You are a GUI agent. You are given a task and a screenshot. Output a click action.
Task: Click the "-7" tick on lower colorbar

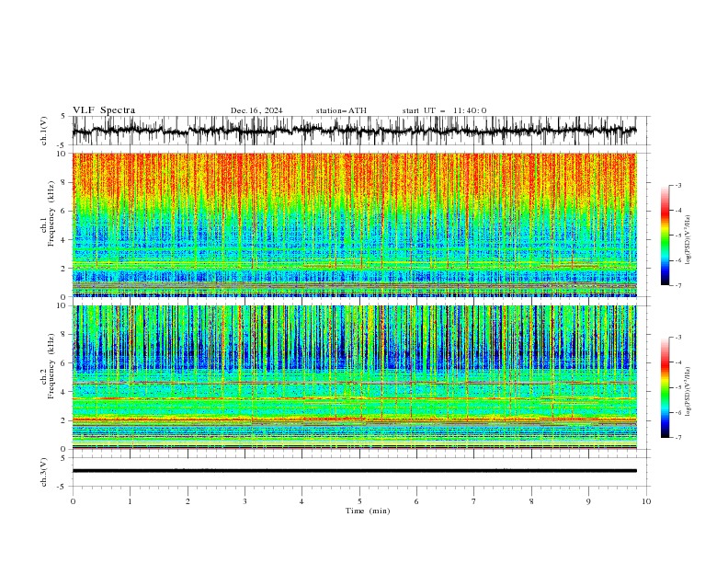tap(678, 438)
